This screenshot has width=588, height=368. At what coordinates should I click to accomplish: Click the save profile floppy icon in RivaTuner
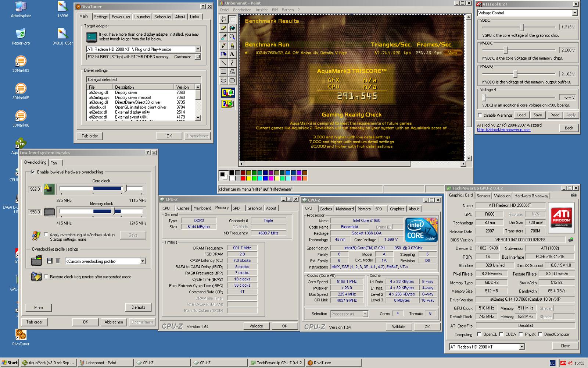[x=50, y=261]
